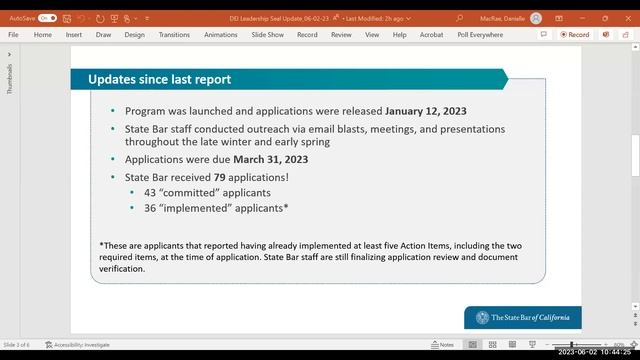
Task: Click the Comments speech bubble icon
Action: point(544,35)
